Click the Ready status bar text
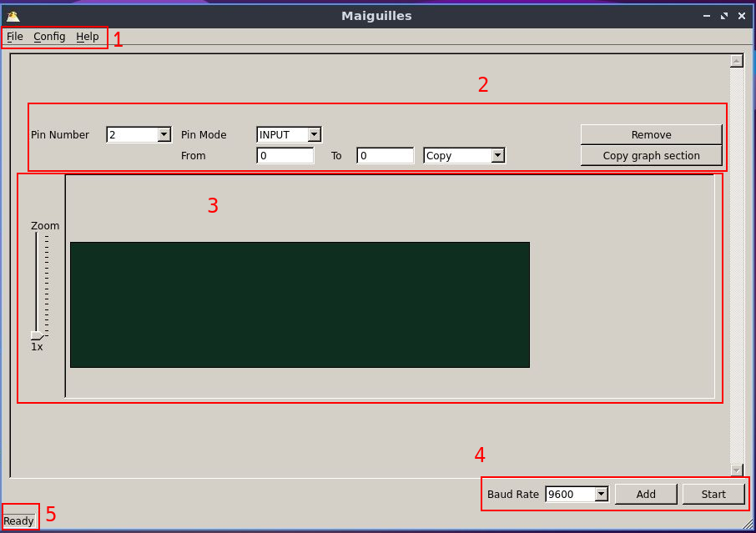Image resolution: width=756 pixels, height=533 pixels. 18,521
